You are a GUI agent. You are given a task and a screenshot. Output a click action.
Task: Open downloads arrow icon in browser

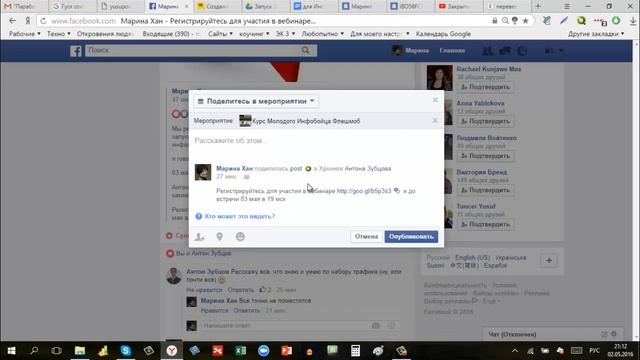pos(633,21)
